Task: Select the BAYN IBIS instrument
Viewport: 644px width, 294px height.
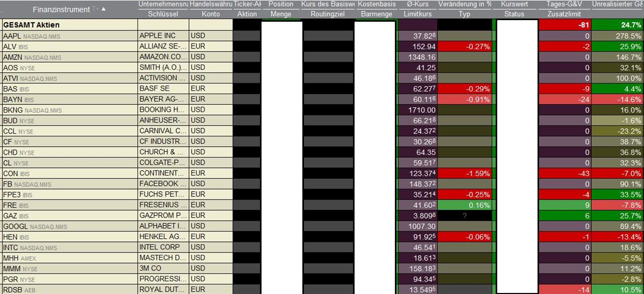Action: (x=69, y=99)
